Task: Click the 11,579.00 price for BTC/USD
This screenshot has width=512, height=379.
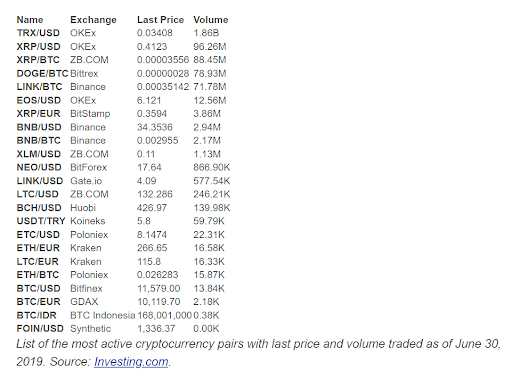Action: click(159, 288)
